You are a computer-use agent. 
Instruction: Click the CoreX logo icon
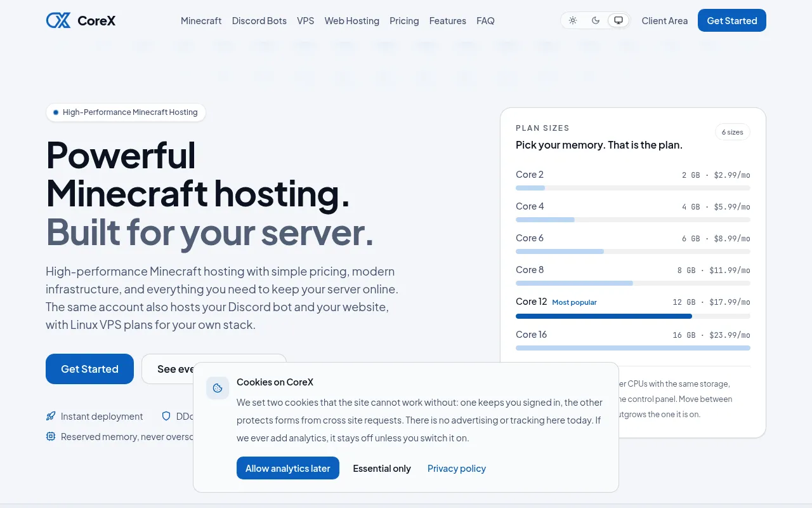click(x=58, y=20)
